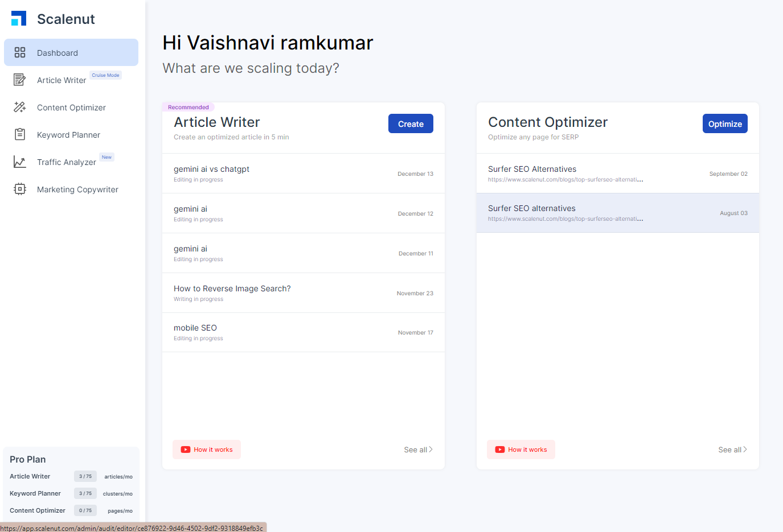Click the Optimize button
Image resolution: width=783 pixels, height=532 pixels.
point(725,123)
